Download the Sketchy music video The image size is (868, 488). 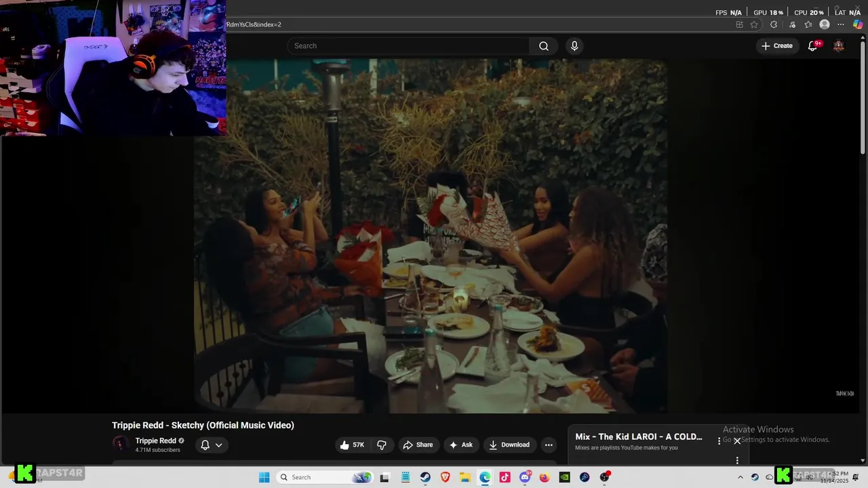509,445
